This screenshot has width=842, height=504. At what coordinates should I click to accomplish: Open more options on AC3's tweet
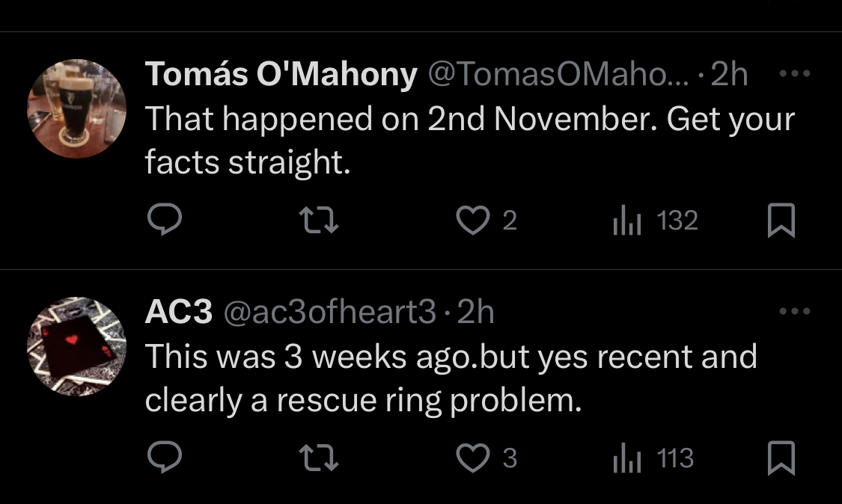tap(795, 311)
